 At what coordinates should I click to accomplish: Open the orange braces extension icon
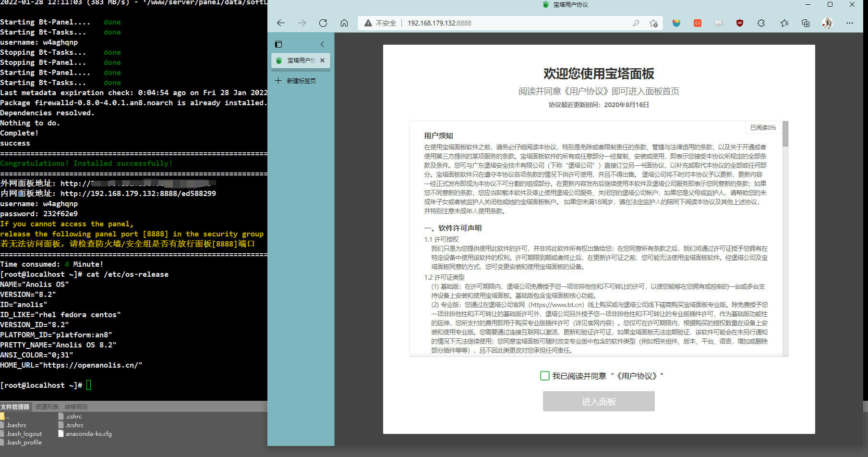[698, 23]
